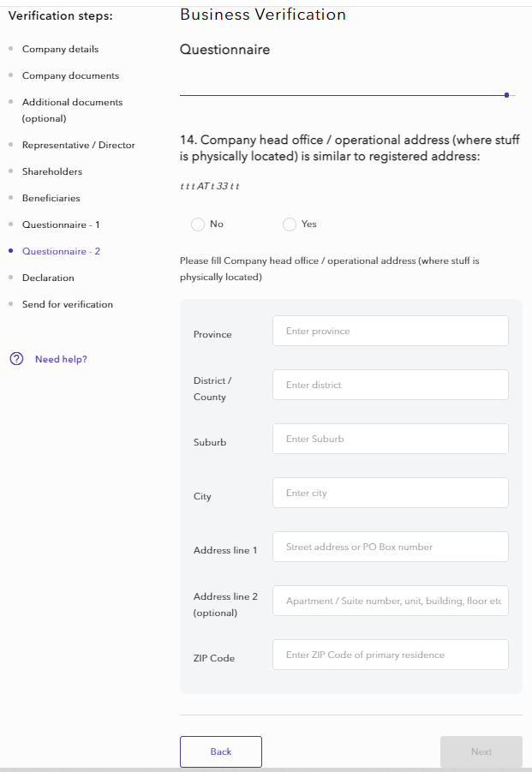Click the ZIP Code input field
The height and width of the screenshot is (772, 532).
(390, 655)
